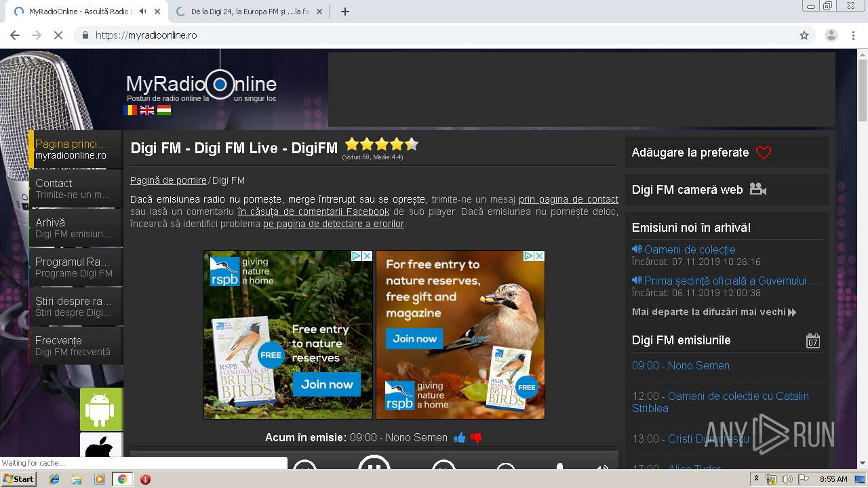Open the pe pagina de detectare a erorilor link
Image resolution: width=868 pixels, height=488 pixels.
coord(334,224)
